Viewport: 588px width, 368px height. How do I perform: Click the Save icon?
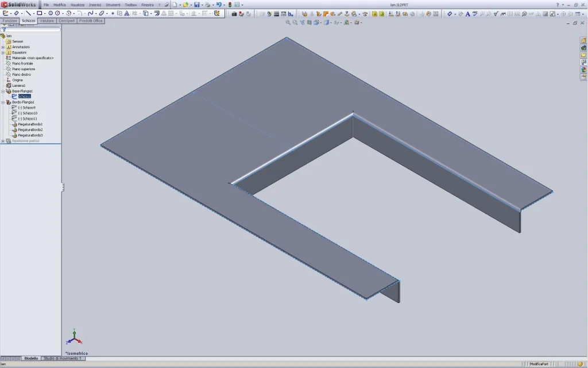(x=196, y=5)
